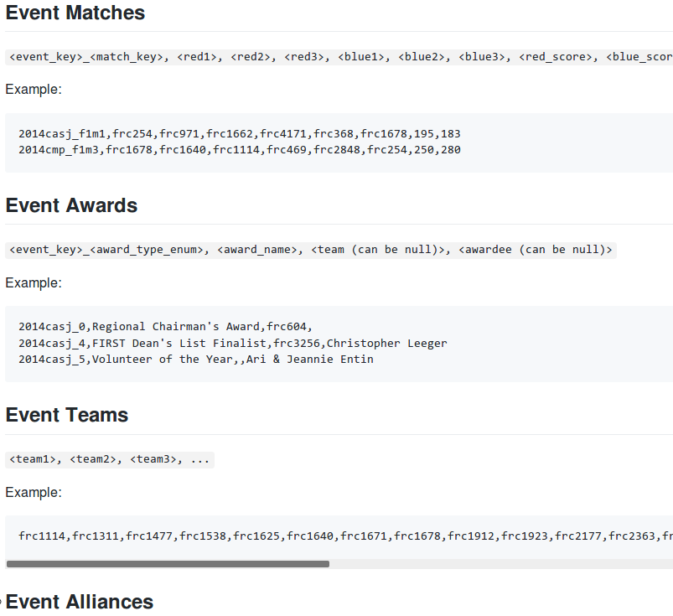Image resolution: width=673 pixels, height=616 pixels.
Task: Click the Event Alliances heading text
Action: coord(80,603)
